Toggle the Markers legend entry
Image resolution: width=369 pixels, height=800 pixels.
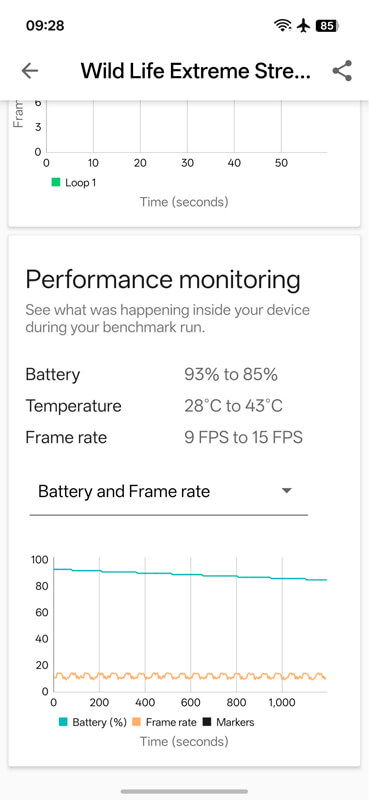pos(228,722)
